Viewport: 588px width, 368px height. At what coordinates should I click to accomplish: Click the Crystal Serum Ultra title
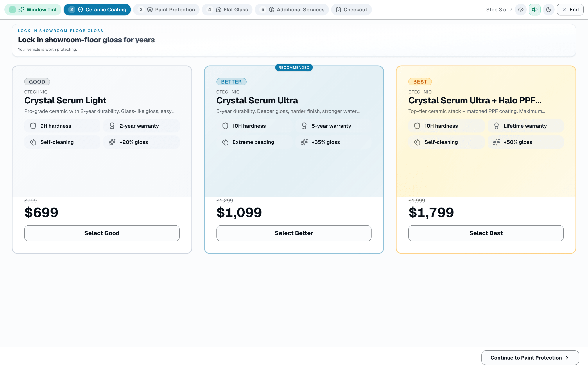[x=257, y=100]
